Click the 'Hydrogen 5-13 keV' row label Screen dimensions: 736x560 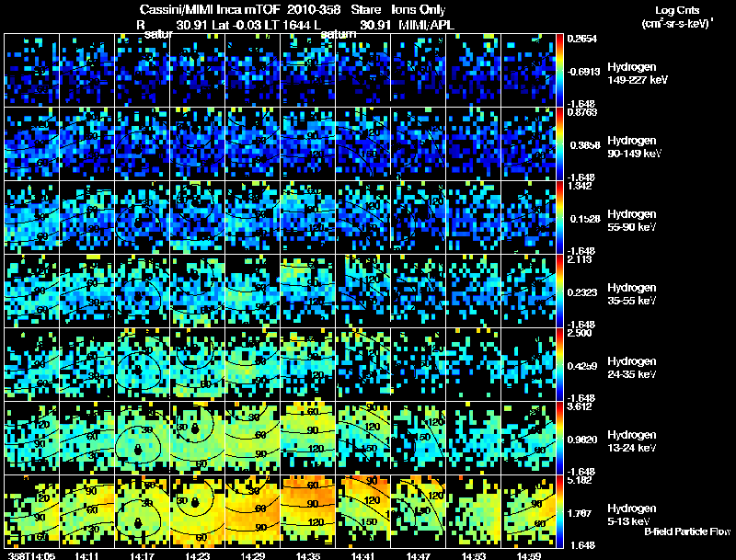(x=632, y=515)
